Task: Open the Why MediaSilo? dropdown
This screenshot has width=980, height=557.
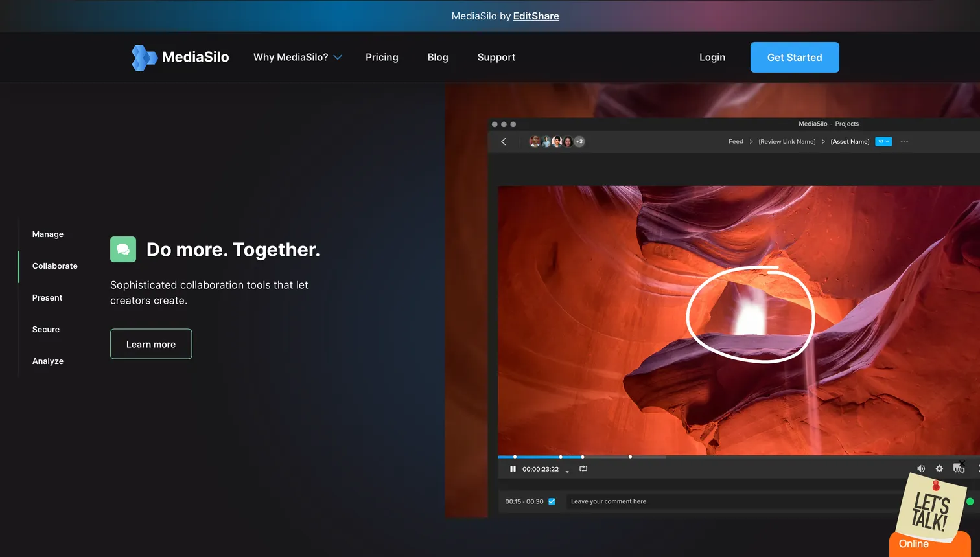Action: (297, 57)
